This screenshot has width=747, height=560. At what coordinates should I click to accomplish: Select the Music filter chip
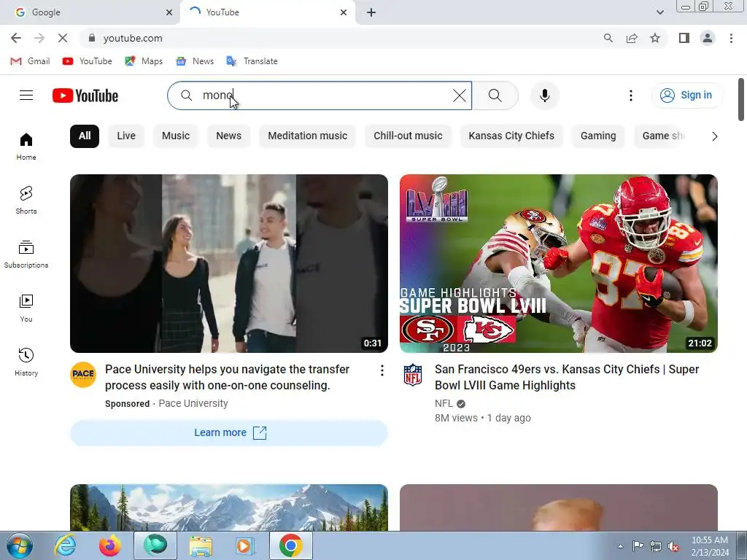176,136
